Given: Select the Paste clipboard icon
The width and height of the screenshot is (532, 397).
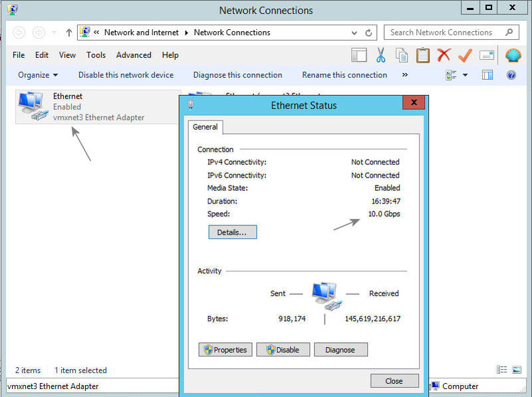Looking at the screenshot, I should point(423,55).
